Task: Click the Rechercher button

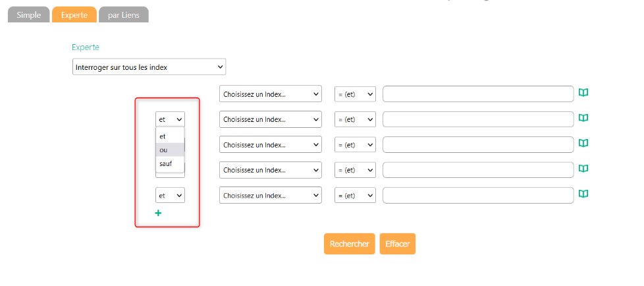Action: [x=349, y=244]
